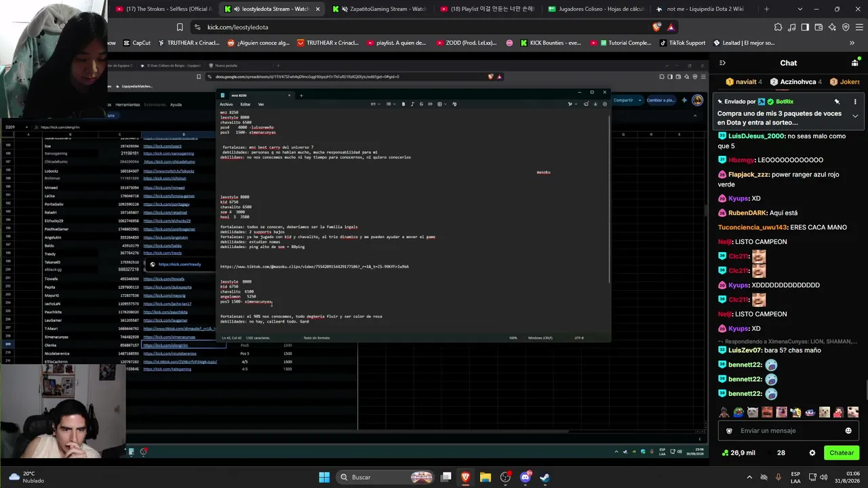The image size is (868, 488).
Task: Click username Flapjack_zzz in chat
Action: pyautogui.click(x=749, y=174)
